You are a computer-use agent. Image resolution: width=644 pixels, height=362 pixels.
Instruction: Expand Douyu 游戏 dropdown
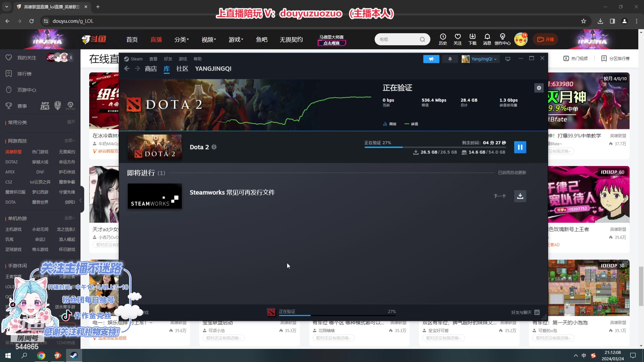[x=236, y=40]
